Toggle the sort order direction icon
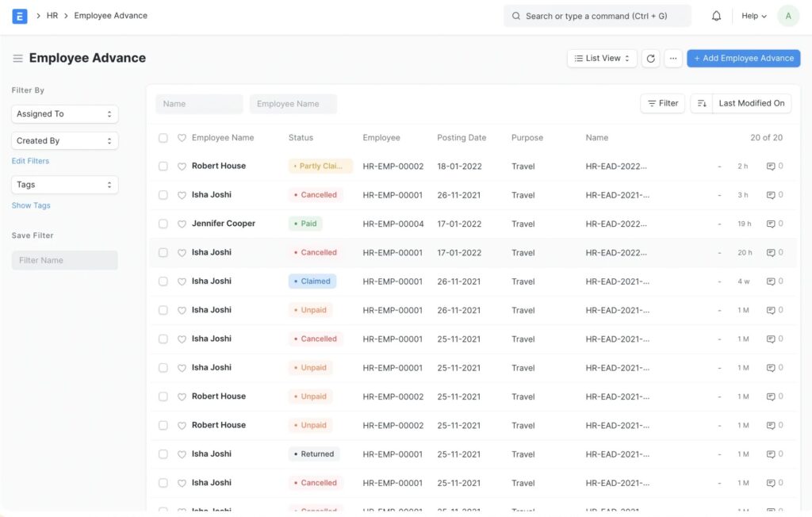This screenshot has height=517, width=812. pyautogui.click(x=702, y=104)
